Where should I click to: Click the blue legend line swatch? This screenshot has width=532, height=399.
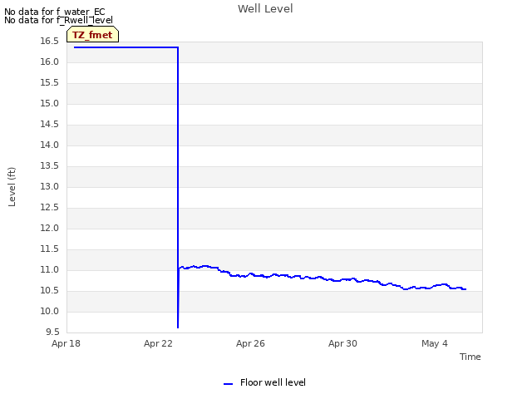[228, 384]
